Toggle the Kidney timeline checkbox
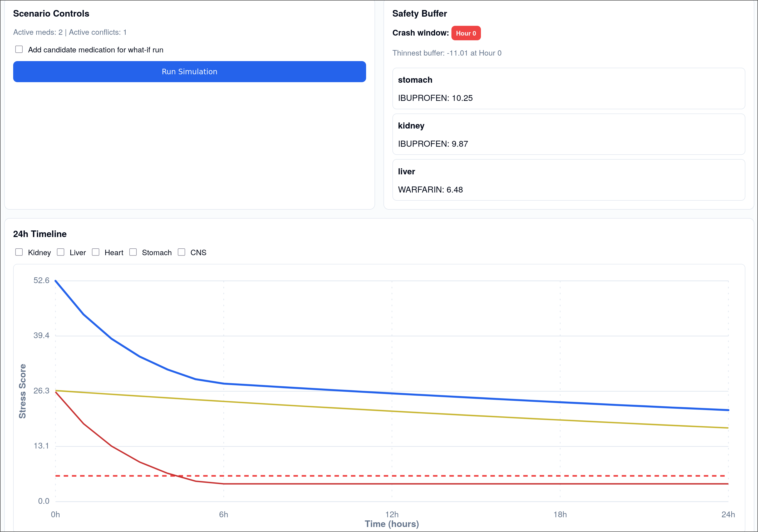Screen dimensions: 758x532 19,252
